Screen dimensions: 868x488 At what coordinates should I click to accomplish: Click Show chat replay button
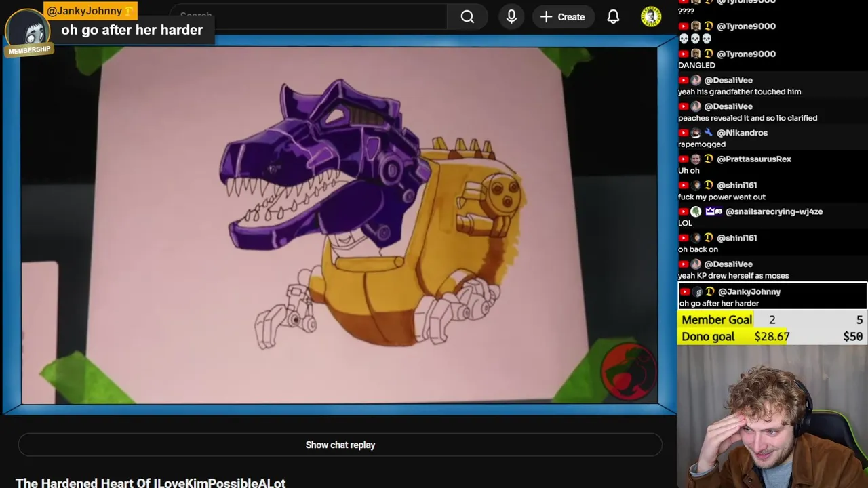click(x=340, y=445)
